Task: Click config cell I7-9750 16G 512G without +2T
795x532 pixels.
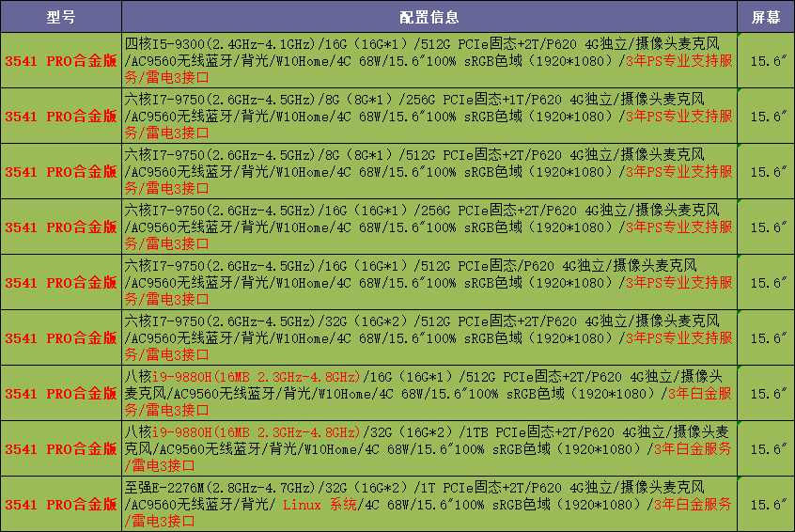Action: click(429, 283)
